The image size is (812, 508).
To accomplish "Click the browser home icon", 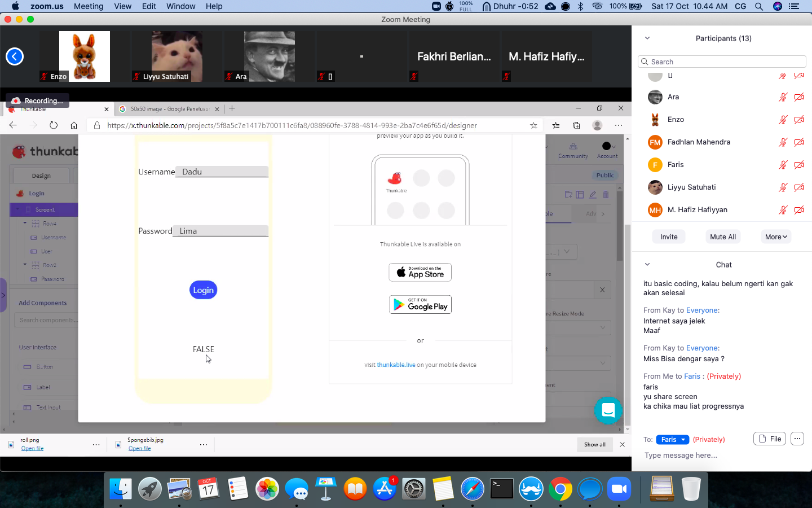I will [x=74, y=125].
